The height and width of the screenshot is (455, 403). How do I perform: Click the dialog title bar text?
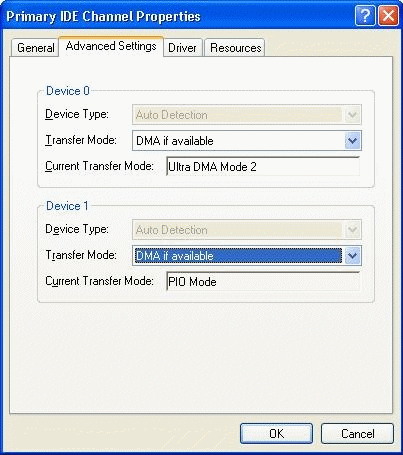103,16
